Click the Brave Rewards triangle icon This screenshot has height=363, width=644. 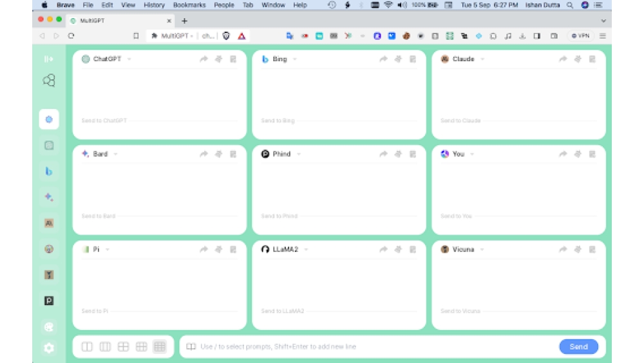pyautogui.click(x=241, y=36)
